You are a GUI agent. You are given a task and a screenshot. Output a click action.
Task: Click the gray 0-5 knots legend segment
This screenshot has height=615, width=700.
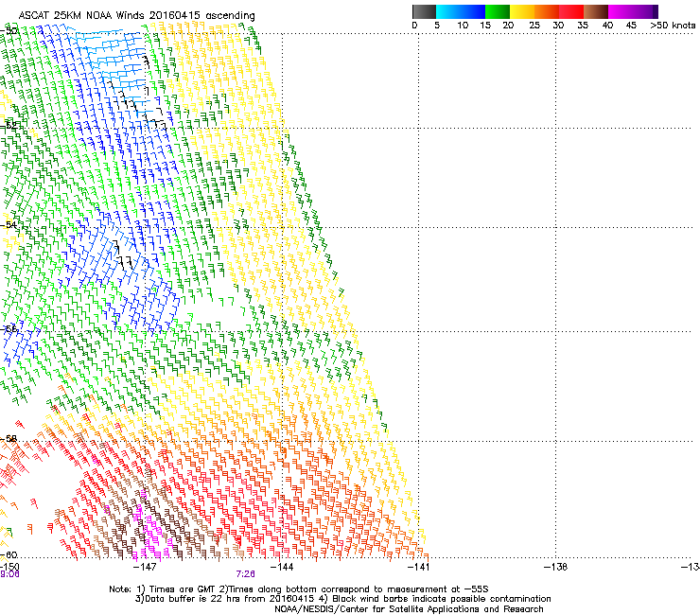424,11
